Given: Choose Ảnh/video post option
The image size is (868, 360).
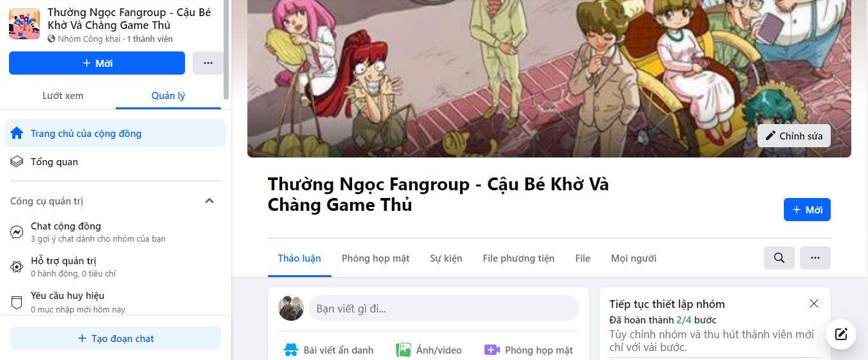Looking at the screenshot, I should [x=429, y=350].
